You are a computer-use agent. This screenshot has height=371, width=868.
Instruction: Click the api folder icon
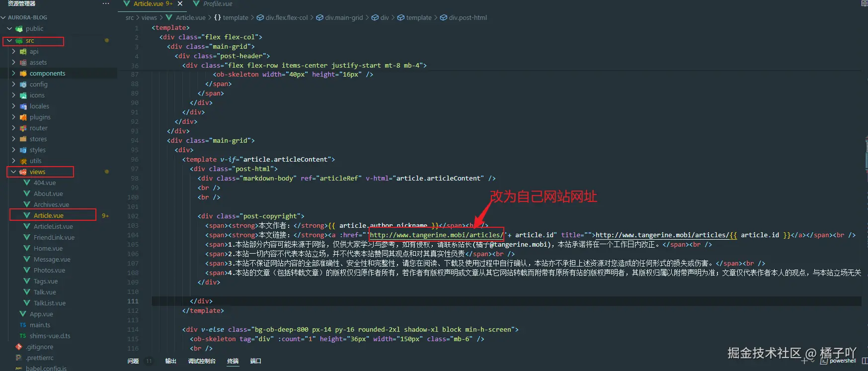pos(23,51)
